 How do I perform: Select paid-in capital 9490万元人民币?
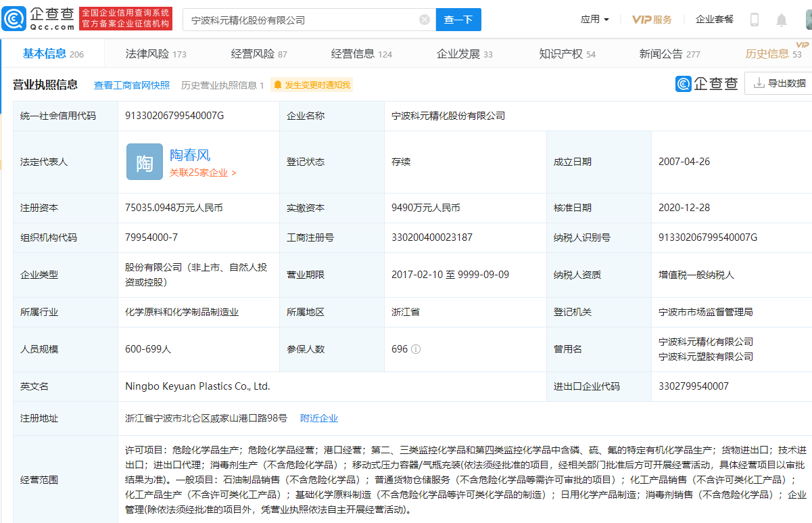[426, 208]
